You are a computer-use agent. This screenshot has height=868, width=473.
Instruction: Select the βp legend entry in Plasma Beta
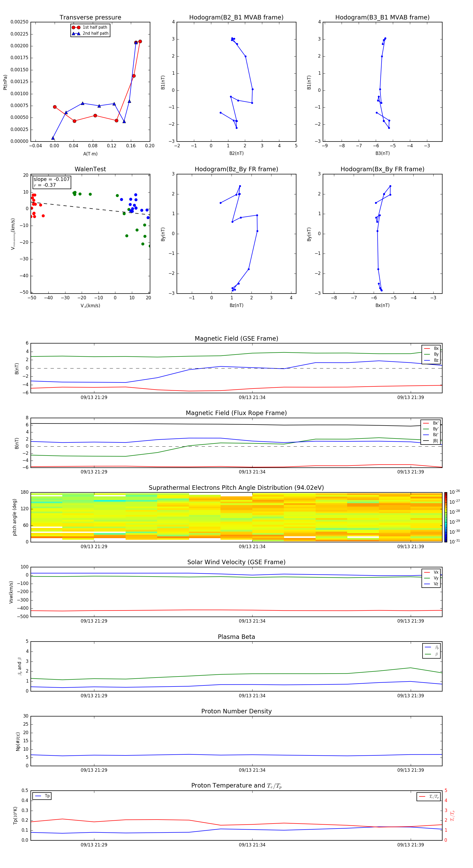[x=431, y=647]
